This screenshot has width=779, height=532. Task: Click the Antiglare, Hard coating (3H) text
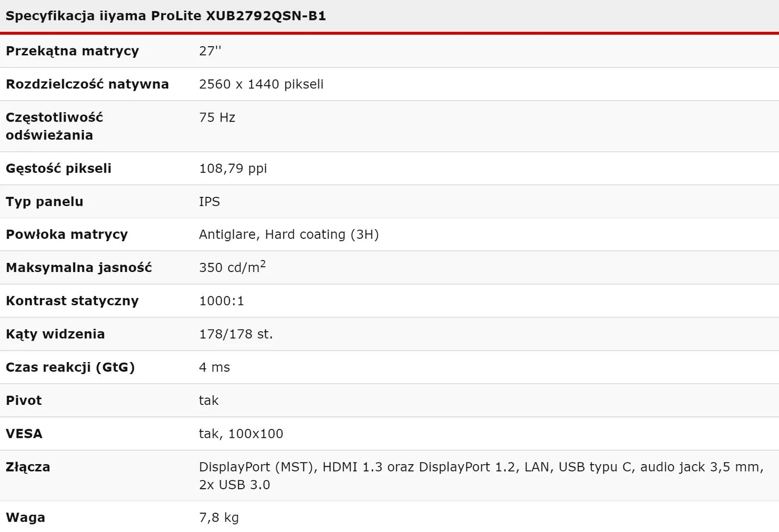[x=289, y=234]
